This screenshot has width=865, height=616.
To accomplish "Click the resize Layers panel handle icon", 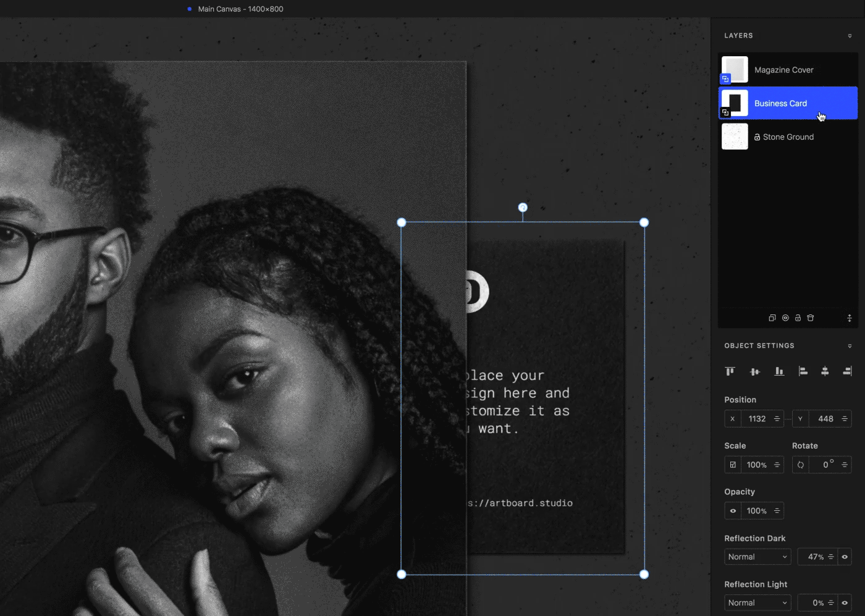I will click(x=850, y=318).
